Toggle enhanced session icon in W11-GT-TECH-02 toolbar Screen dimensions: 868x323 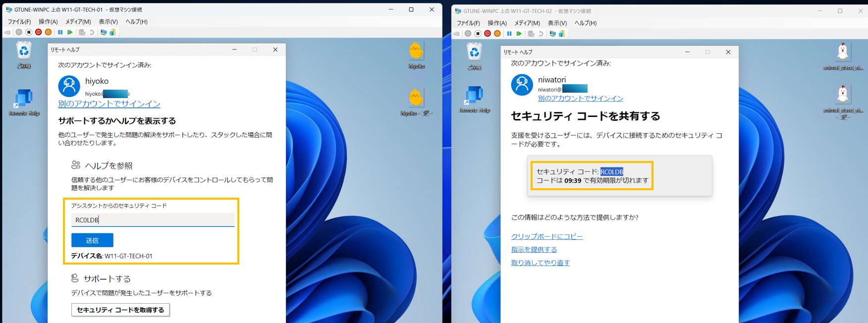tap(552, 34)
